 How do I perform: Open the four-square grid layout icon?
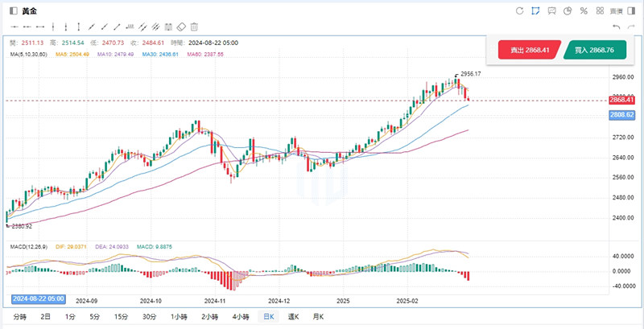[x=600, y=10]
